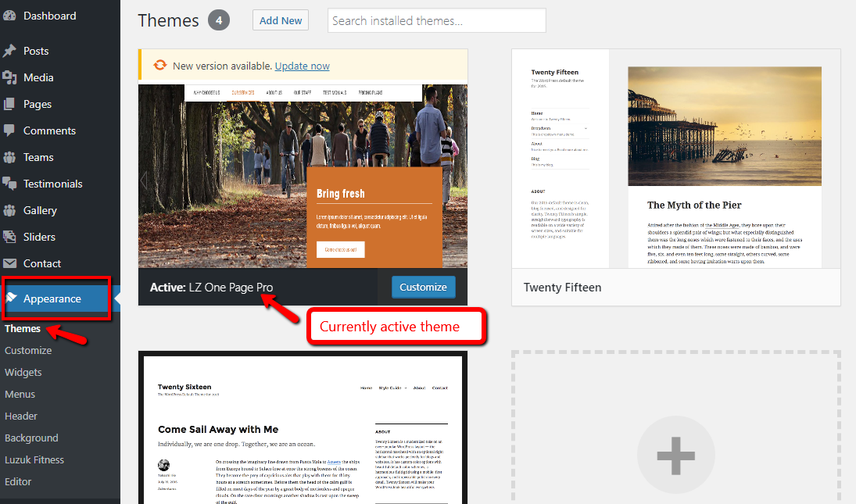Click the Dashboard gauge icon
The image size is (856, 504).
tap(9, 16)
